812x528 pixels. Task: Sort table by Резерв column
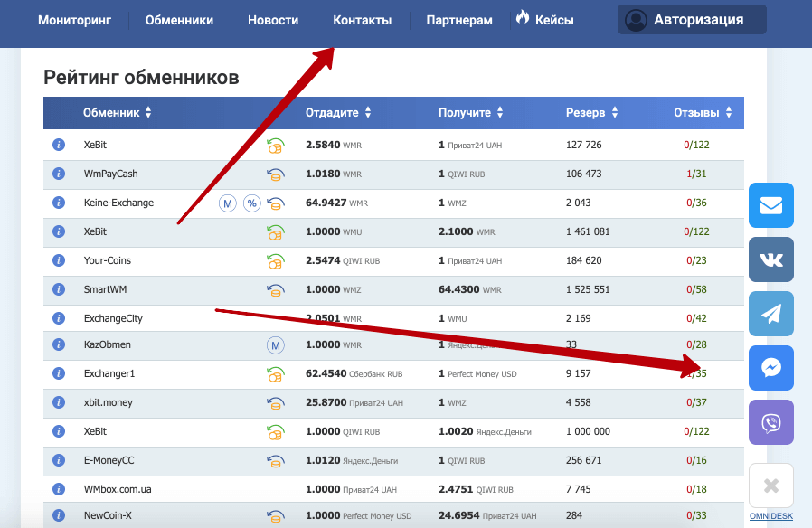[592, 112]
